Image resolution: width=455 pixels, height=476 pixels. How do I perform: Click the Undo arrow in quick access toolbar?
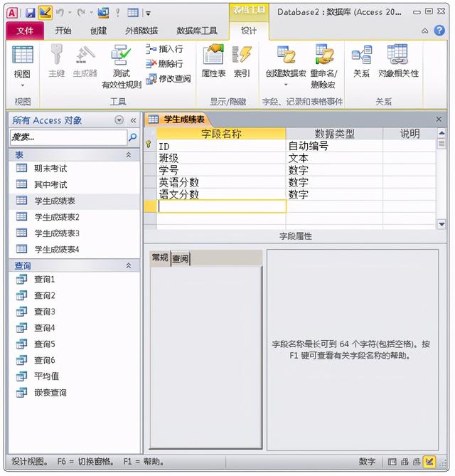60,12
